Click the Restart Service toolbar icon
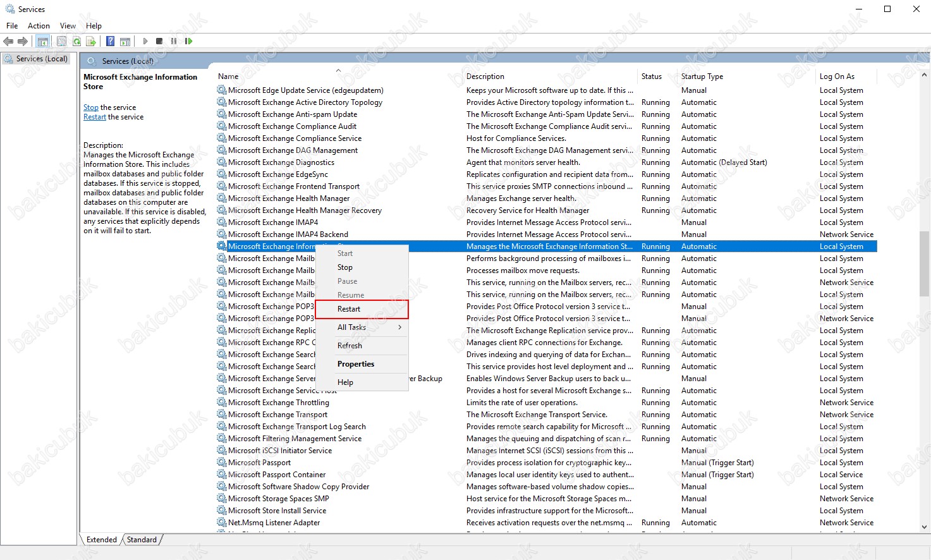Image resolution: width=931 pixels, height=560 pixels. 188,41
